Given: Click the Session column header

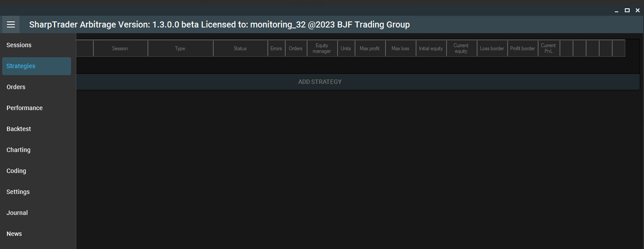Looking at the screenshot, I should [x=120, y=49].
